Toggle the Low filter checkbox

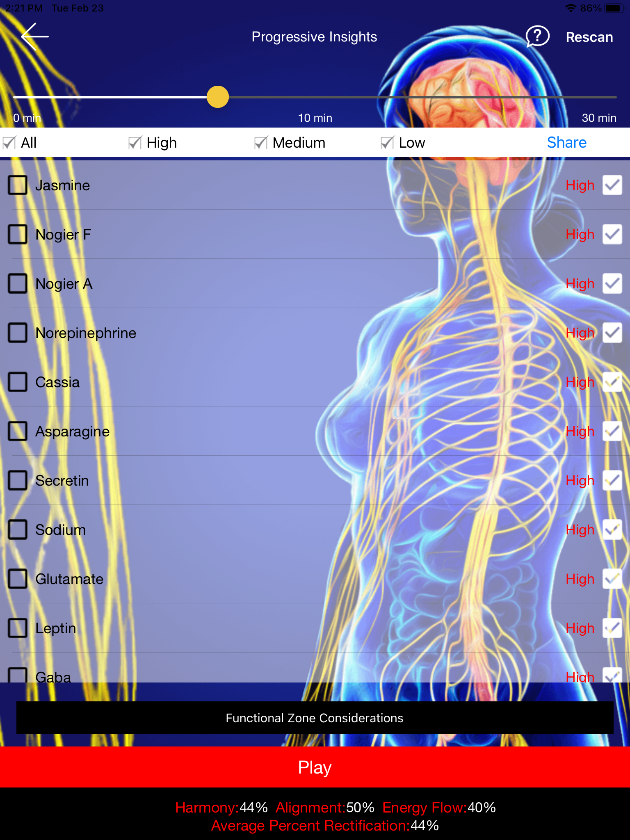(387, 143)
